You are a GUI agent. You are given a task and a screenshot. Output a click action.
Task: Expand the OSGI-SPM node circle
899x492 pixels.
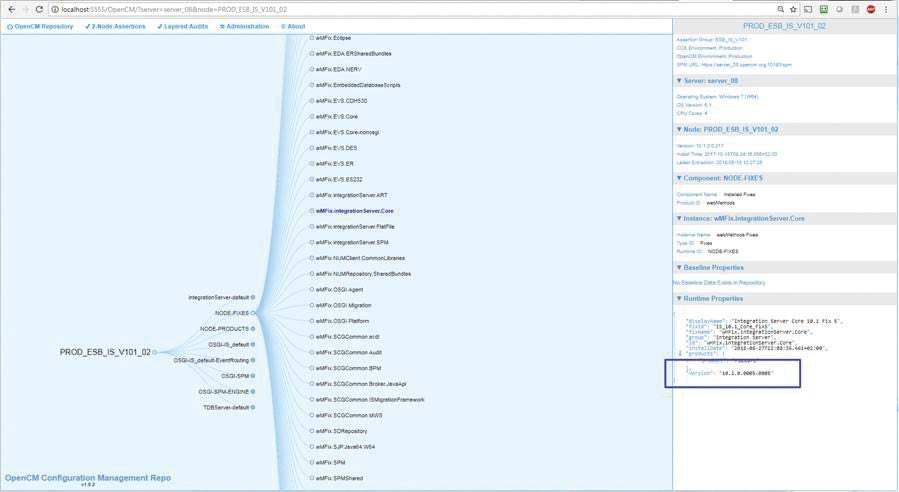[253, 376]
